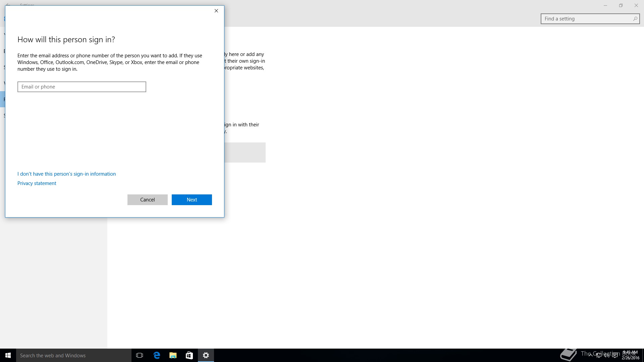The width and height of the screenshot is (644, 362).
Task: Open the volume speaker tray icon
Action: (x=606, y=356)
